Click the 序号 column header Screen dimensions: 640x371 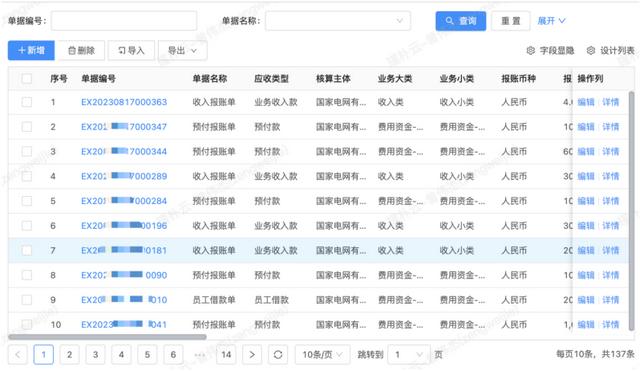tap(59, 78)
